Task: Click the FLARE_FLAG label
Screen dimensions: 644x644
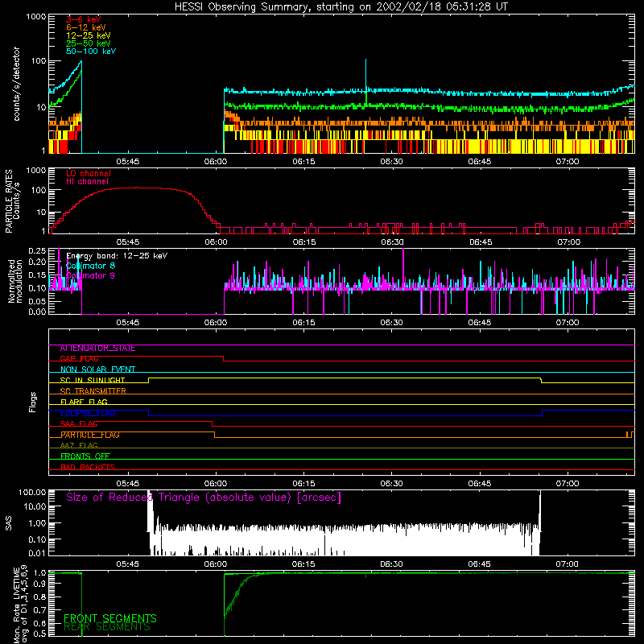Action: pos(84,402)
